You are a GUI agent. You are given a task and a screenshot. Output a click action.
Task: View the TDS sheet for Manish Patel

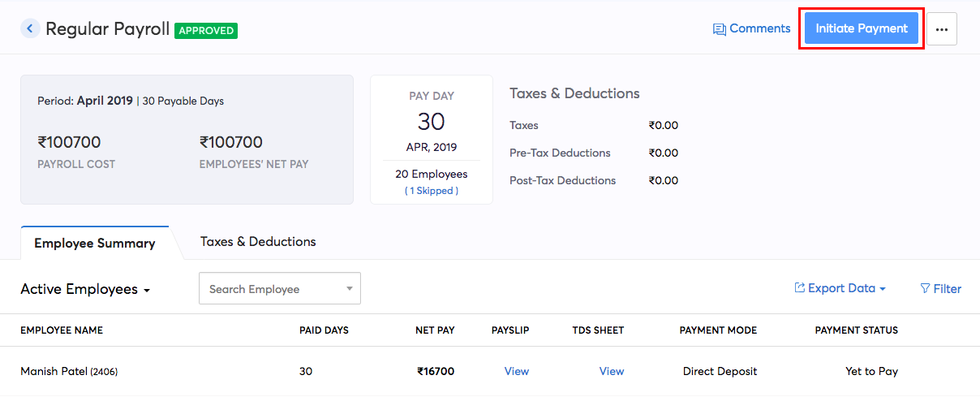[612, 371]
